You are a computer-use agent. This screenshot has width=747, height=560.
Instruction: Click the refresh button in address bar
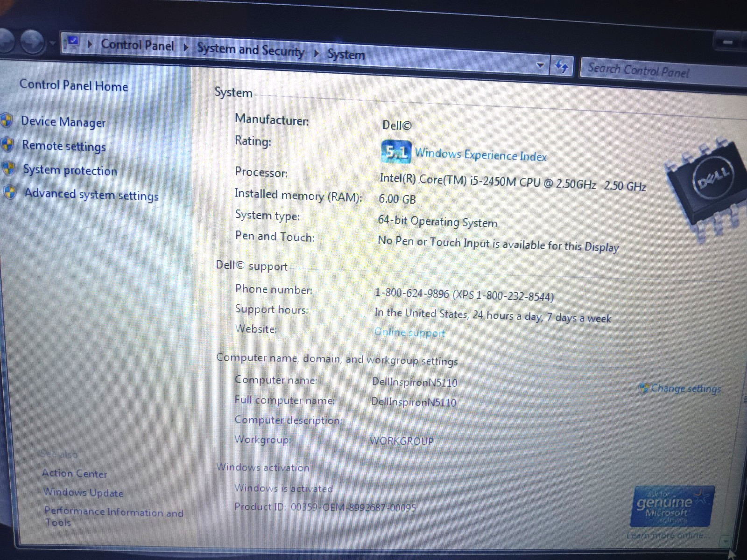click(x=562, y=67)
